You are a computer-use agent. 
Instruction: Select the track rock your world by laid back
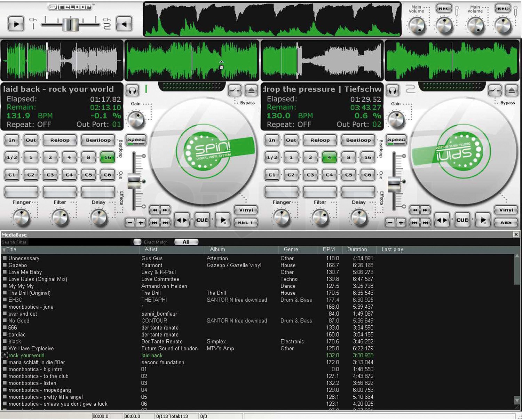[x=26, y=355]
